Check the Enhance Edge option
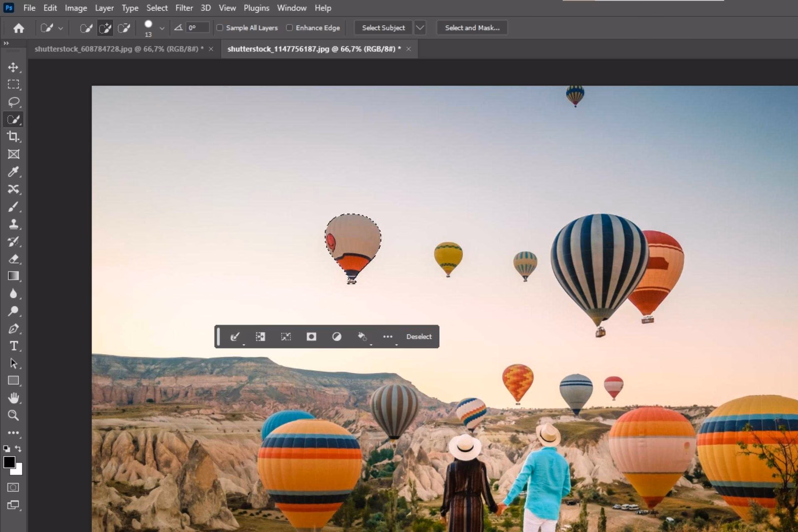Screen dimensions: 798x532 point(289,27)
